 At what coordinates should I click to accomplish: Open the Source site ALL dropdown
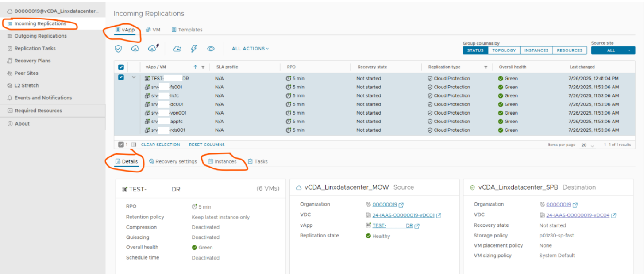[x=613, y=50]
